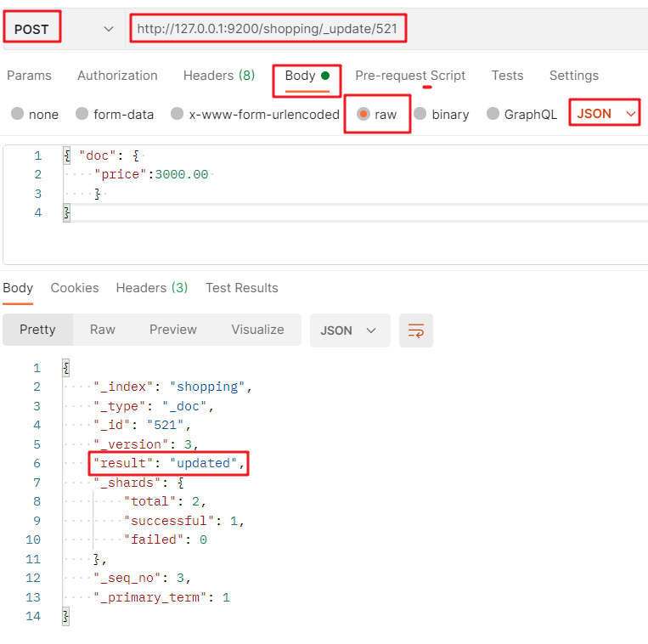Switch to the Tests tab

tap(507, 76)
